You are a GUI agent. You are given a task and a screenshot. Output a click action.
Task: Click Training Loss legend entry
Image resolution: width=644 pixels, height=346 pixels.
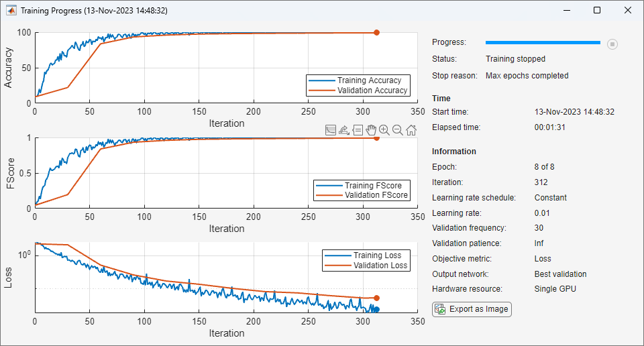click(x=366, y=255)
